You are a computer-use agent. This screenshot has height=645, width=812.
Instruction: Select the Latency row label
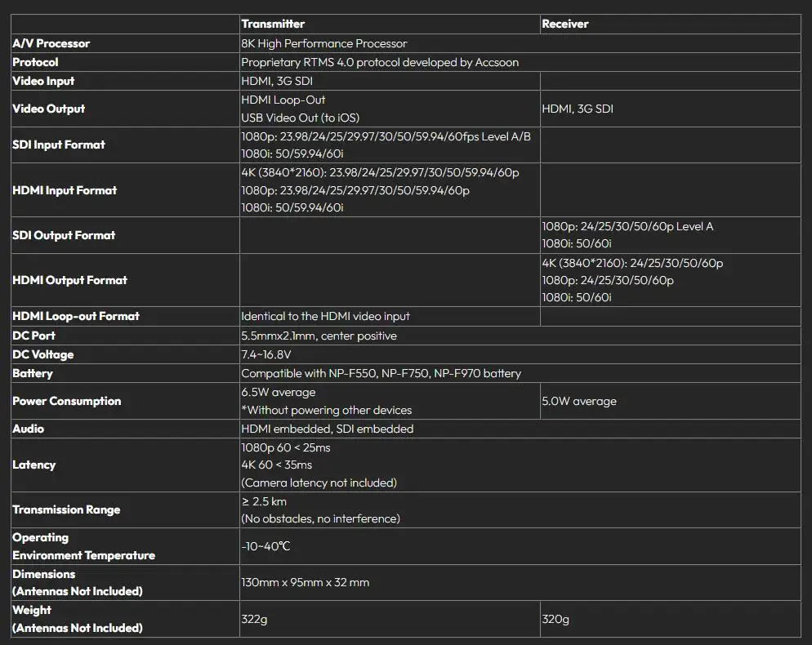(34, 465)
